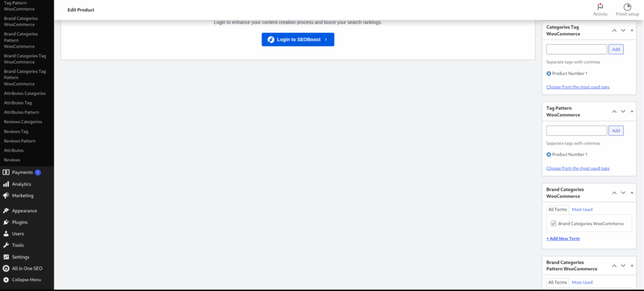Select Most Used tab in Brand Categories WooCommerce
The width and height of the screenshot is (644, 291).
(x=582, y=210)
